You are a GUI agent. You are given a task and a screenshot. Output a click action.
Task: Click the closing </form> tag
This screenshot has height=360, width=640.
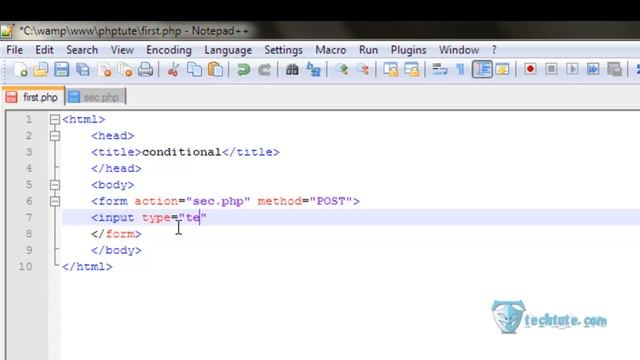[116, 234]
